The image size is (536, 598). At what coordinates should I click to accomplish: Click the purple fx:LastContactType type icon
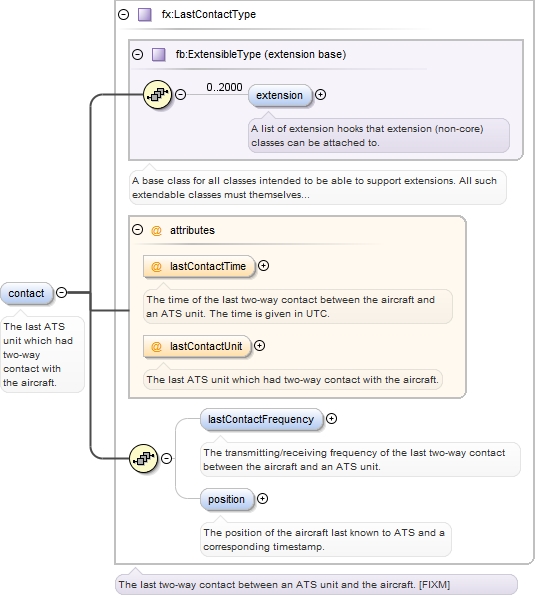[x=145, y=14]
